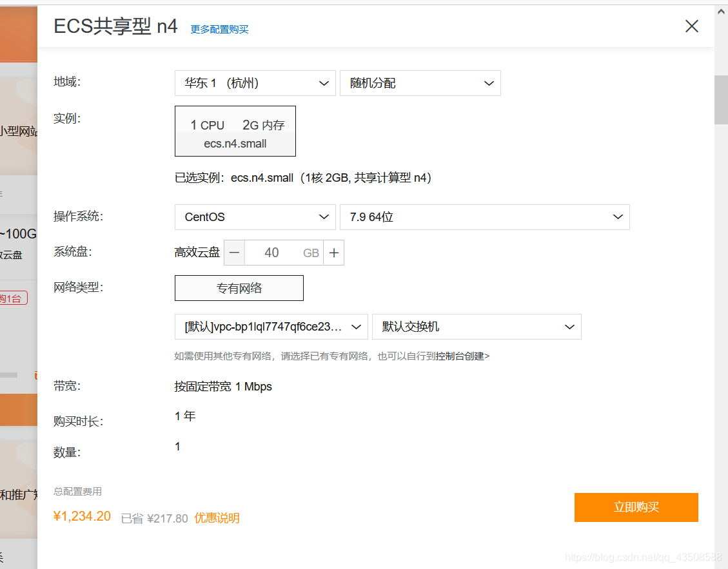Click the plus icon to increase system disk size
728x569 pixels.
click(x=334, y=252)
